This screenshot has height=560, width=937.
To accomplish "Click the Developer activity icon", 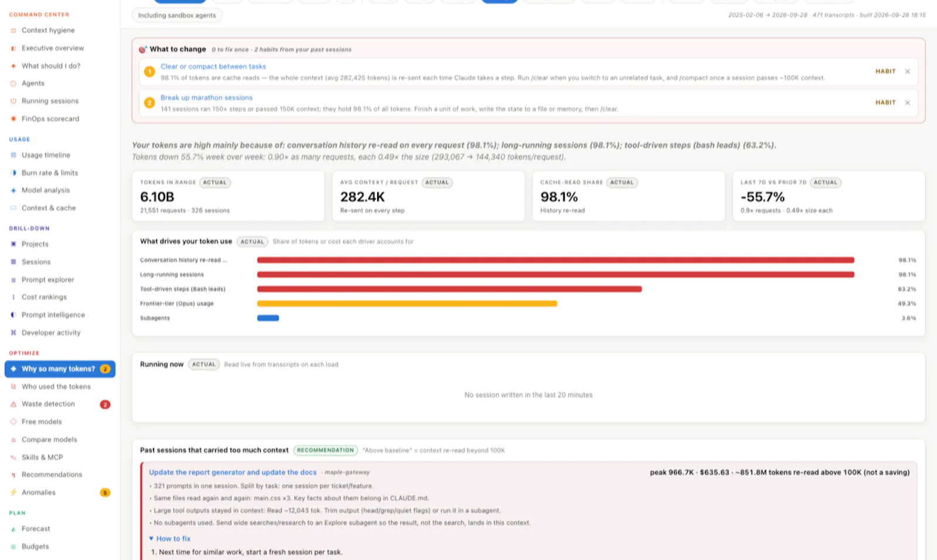I will coord(13,332).
